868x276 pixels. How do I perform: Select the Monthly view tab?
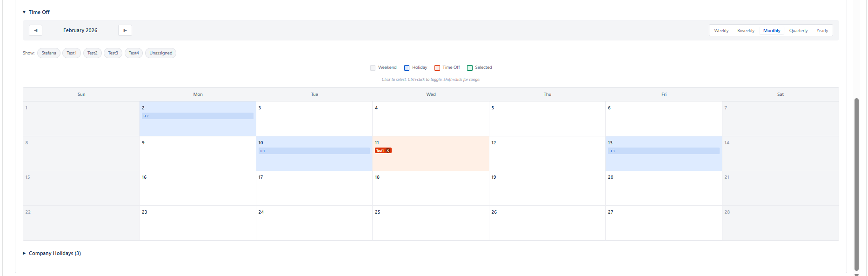(x=772, y=31)
